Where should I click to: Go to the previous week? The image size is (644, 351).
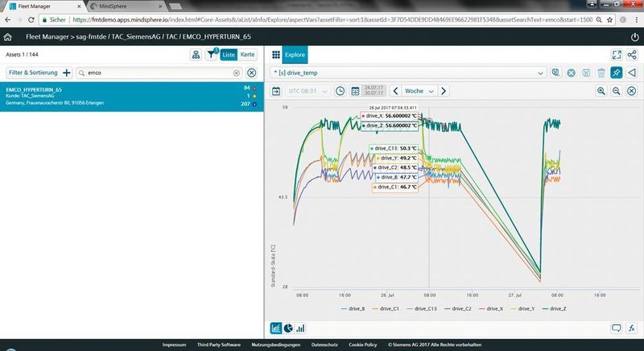395,91
